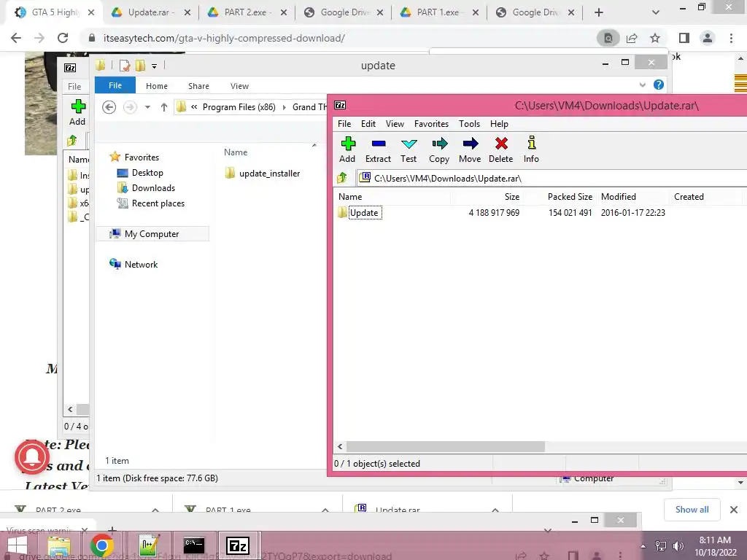Expand PART 2.exe download options arrow
Image resolution: width=747 pixels, height=560 pixels.
point(155,510)
